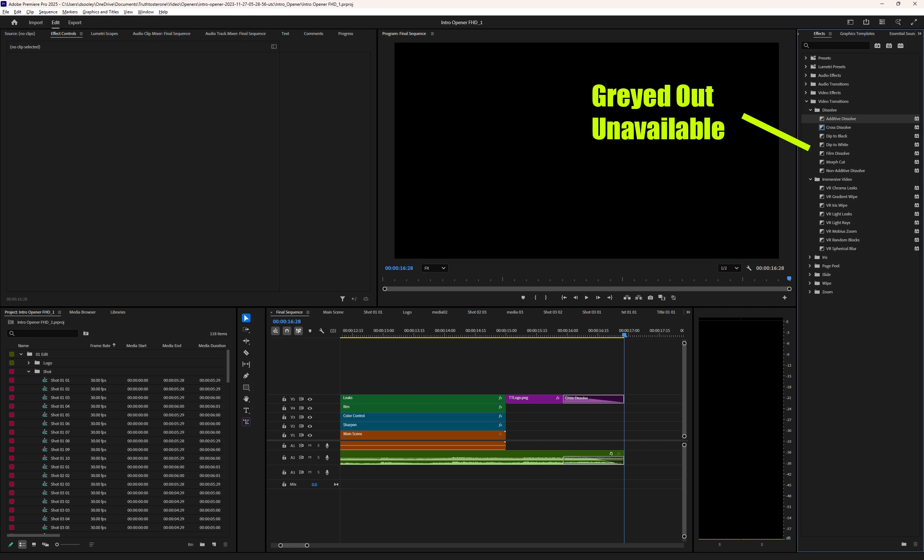924x560 pixels.
Task: Open the Sequence menu
Action: (48, 12)
